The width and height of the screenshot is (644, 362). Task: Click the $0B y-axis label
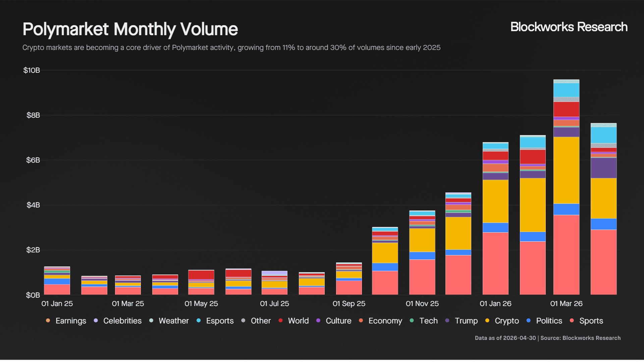33,295
